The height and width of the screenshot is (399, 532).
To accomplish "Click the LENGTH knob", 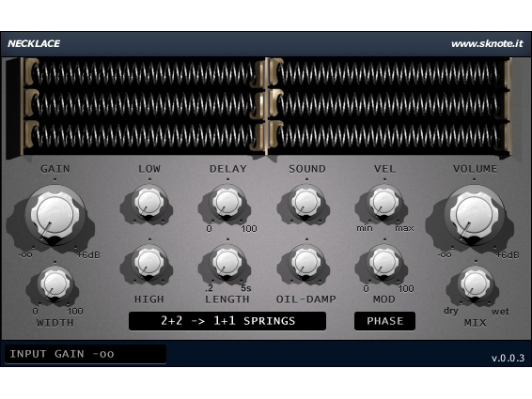I will 227,262.
